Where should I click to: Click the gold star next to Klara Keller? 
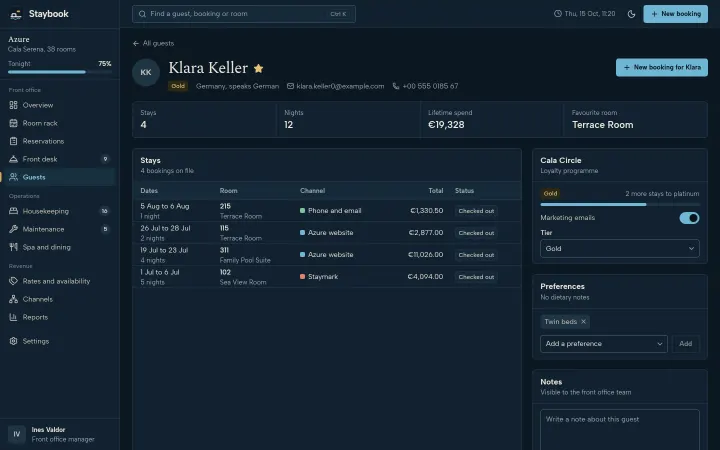tap(259, 68)
